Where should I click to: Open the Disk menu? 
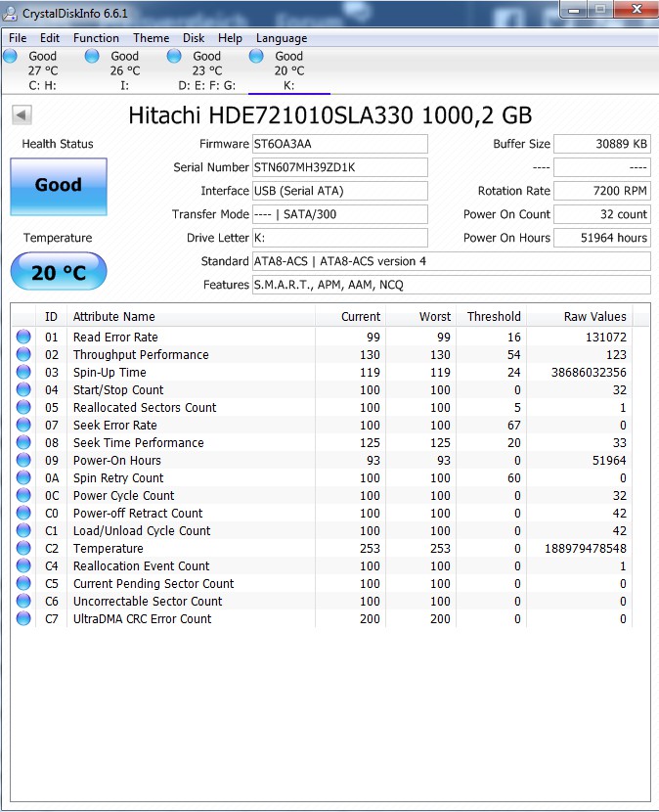pos(194,38)
